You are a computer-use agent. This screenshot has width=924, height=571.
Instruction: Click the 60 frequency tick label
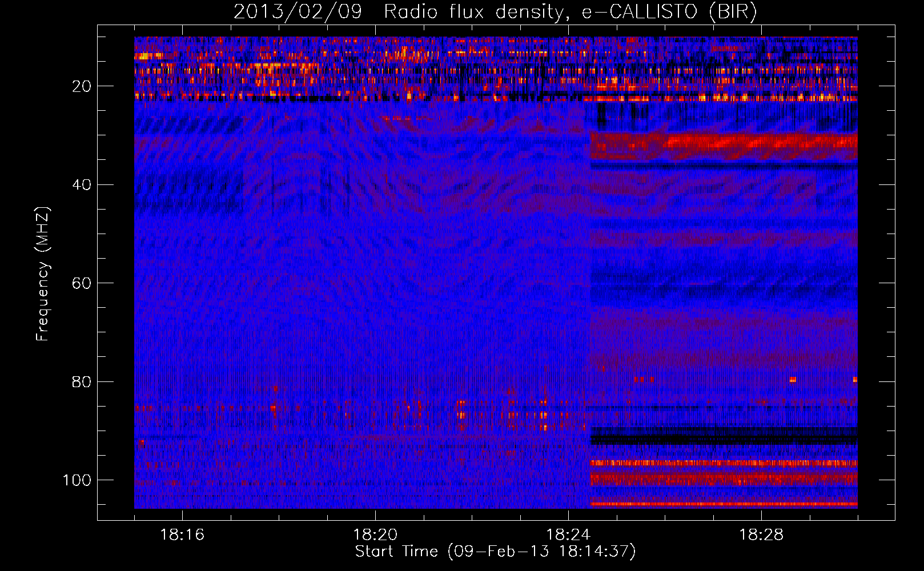point(82,283)
